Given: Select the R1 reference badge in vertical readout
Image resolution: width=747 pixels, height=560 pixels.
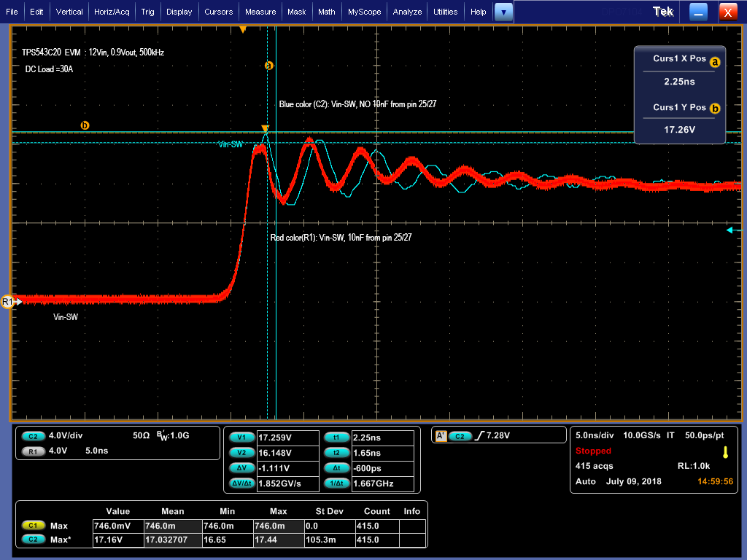Looking at the screenshot, I should click(x=33, y=451).
